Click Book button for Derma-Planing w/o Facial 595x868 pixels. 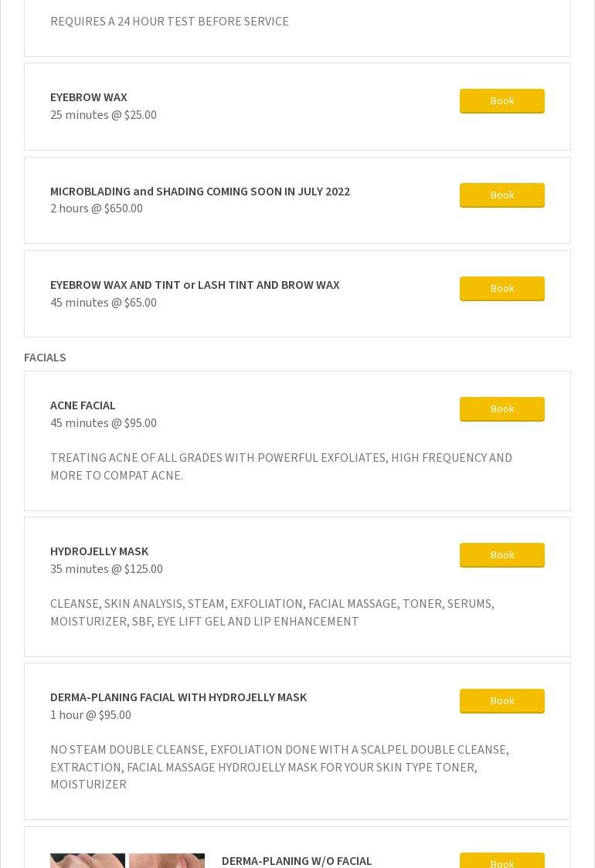[x=501, y=862]
